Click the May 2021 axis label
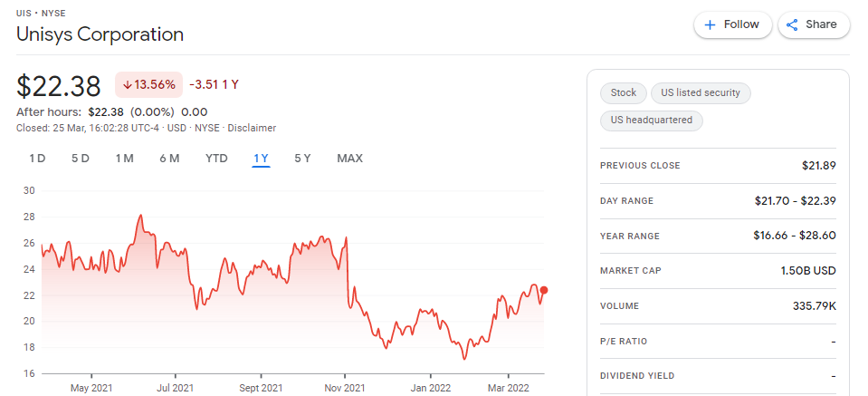Viewport: 868px width, 396px height. point(91,388)
